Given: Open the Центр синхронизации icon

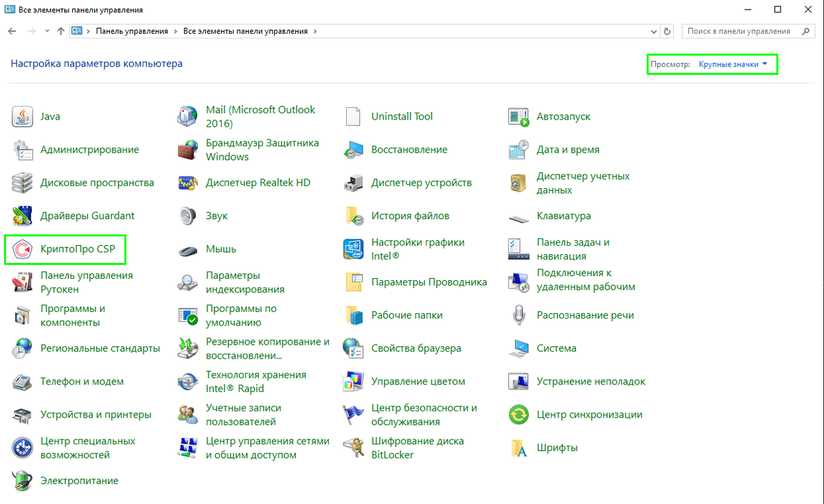Looking at the screenshot, I should coord(519,415).
